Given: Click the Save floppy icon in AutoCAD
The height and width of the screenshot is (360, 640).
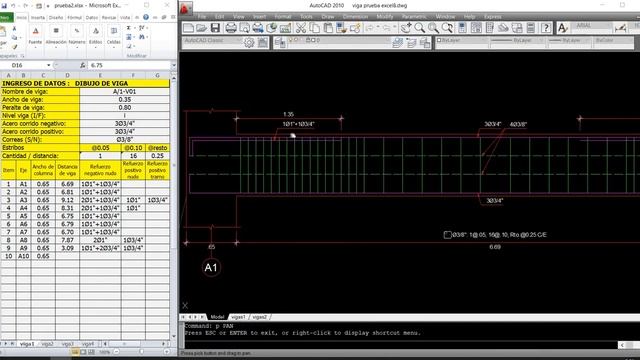Looking at the screenshot, I should tap(215, 28).
